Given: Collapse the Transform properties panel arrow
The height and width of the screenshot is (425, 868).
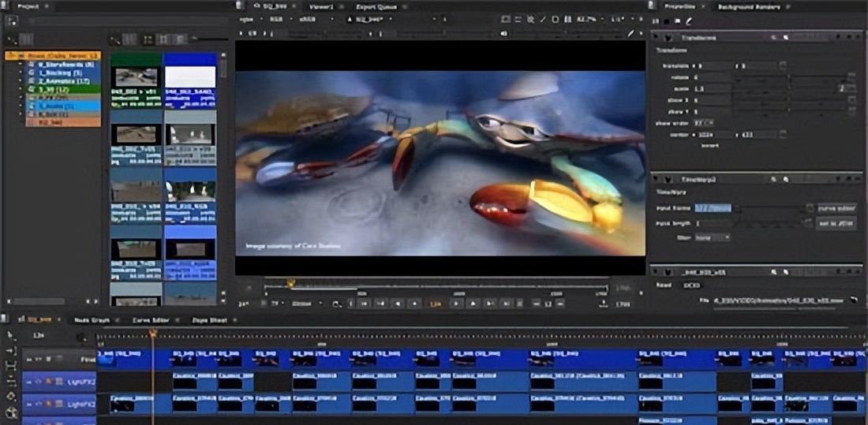Looking at the screenshot, I should 657,36.
